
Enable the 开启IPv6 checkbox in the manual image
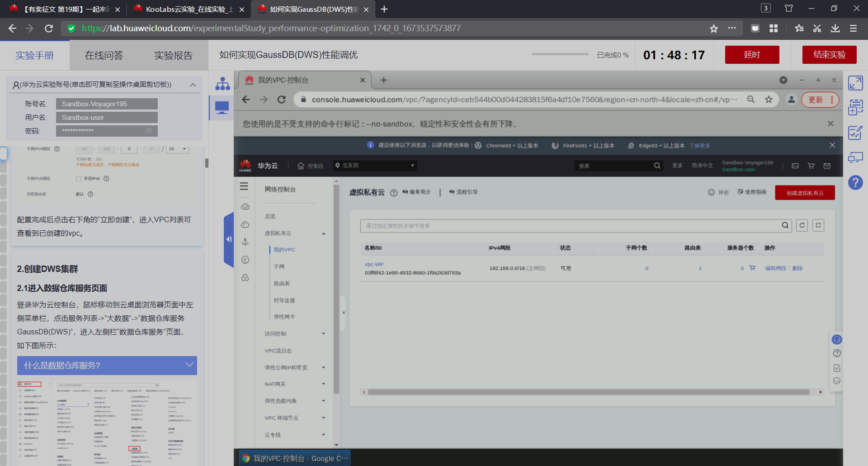(79, 179)
